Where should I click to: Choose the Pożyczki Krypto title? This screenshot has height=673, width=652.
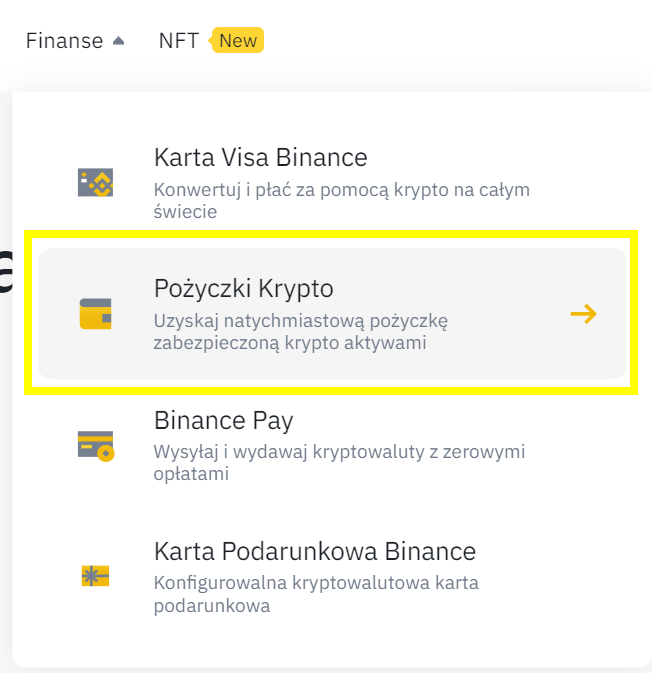pos(243,289)
